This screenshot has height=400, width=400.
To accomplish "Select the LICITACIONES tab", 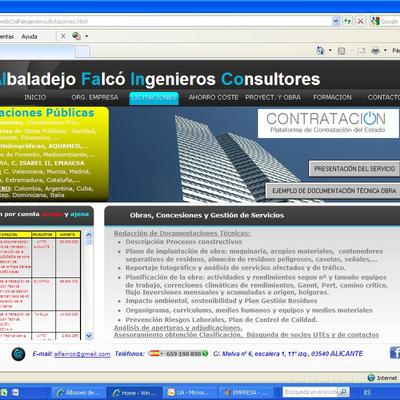I will click(154, 98).
